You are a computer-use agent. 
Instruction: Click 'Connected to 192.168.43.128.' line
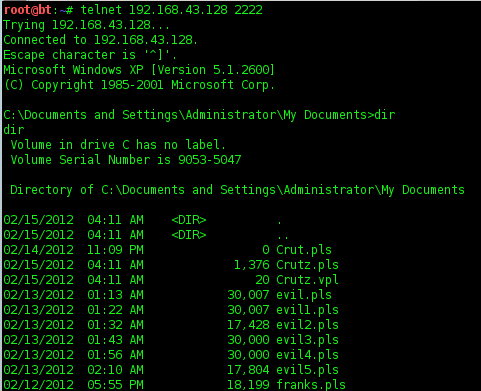click(x=100, y=40)
